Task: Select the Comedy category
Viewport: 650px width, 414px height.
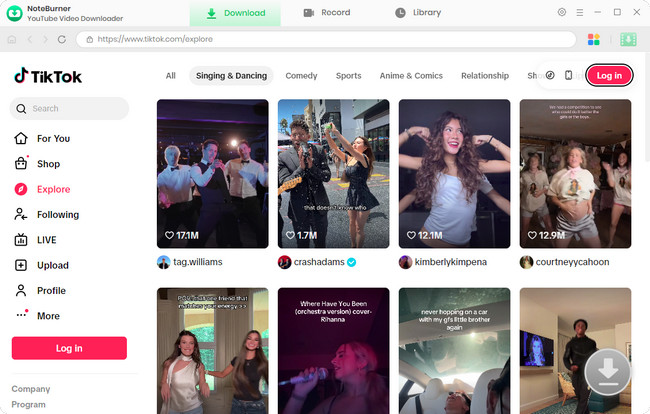Action: tap(301, 76)
